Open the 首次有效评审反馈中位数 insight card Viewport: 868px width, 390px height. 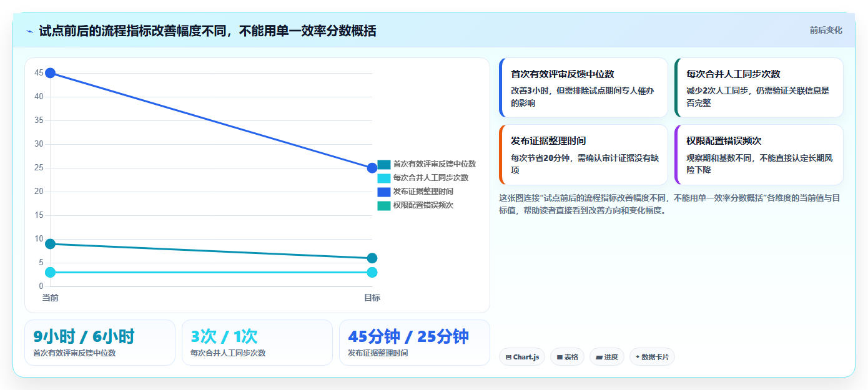pyautogui.click(x=583, y=87)
